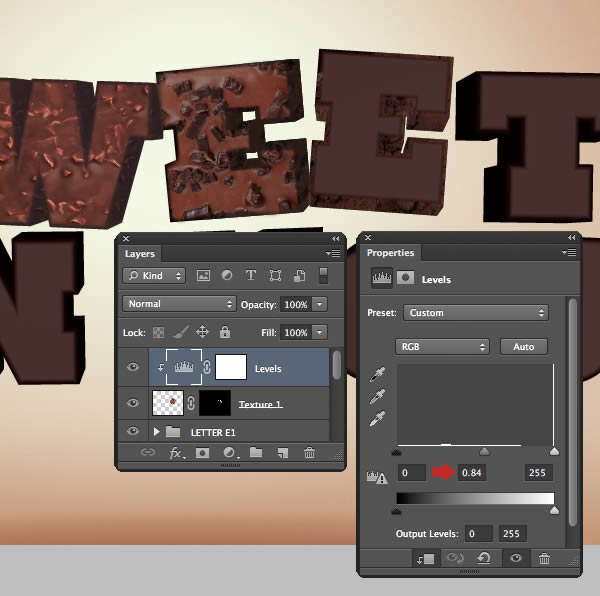Delete layer with Layers panel trash icon
600x596 pixels.
coord(309,453)
